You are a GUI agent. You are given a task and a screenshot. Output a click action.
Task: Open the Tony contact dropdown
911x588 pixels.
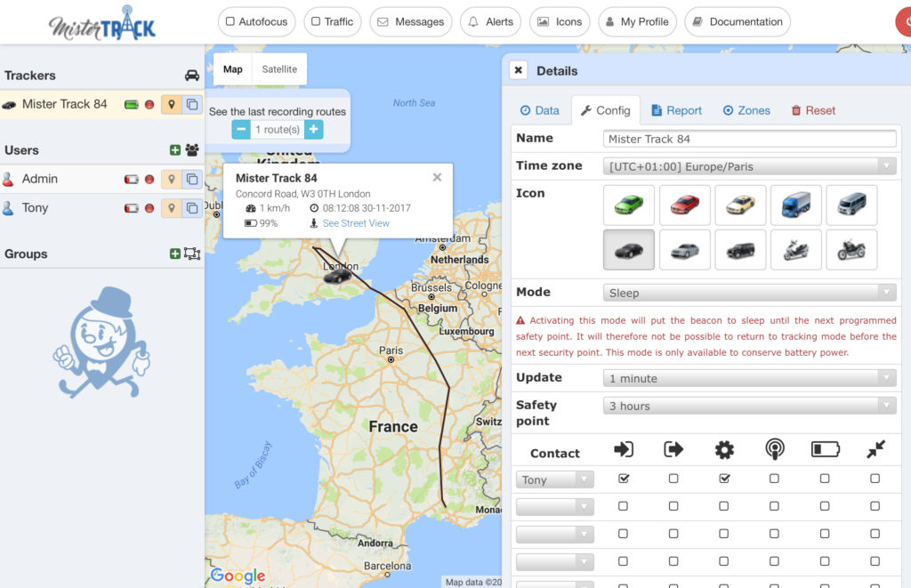(x=555, y=479)
